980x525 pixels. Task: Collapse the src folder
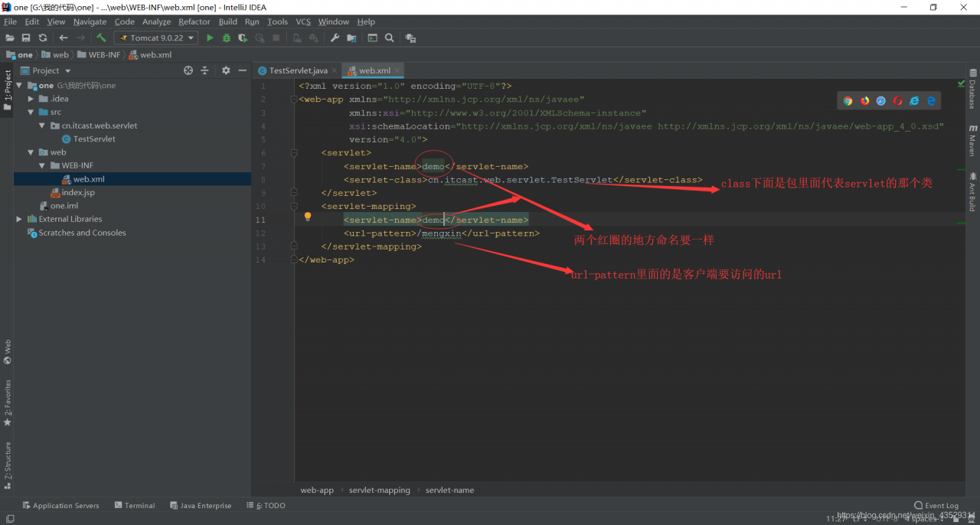click(x=31, y=112)
